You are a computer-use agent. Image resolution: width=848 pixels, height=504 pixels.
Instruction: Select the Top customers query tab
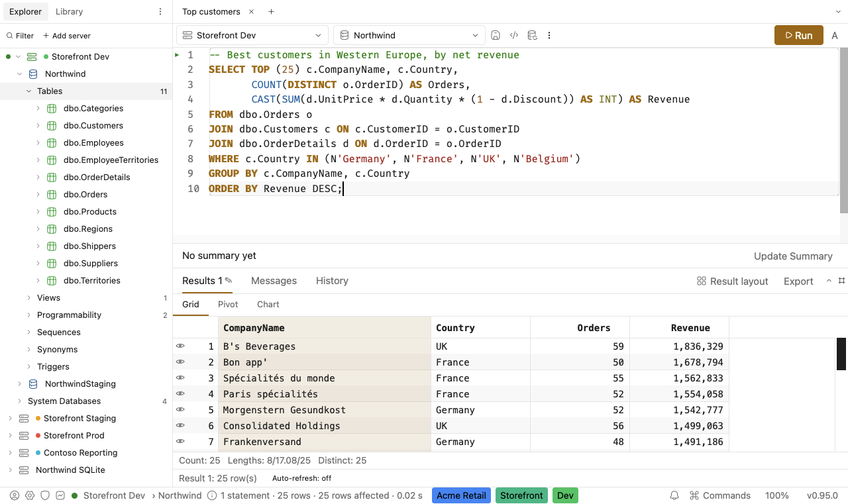click(x=211, y=12)
